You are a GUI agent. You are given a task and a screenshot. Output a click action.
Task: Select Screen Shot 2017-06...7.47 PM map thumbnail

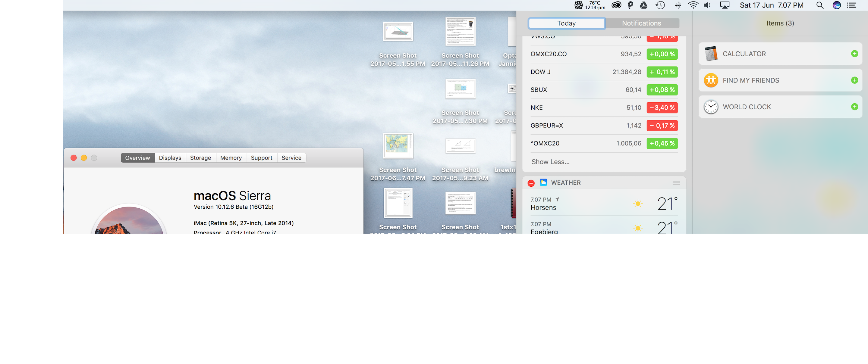[x=398, y=145]
